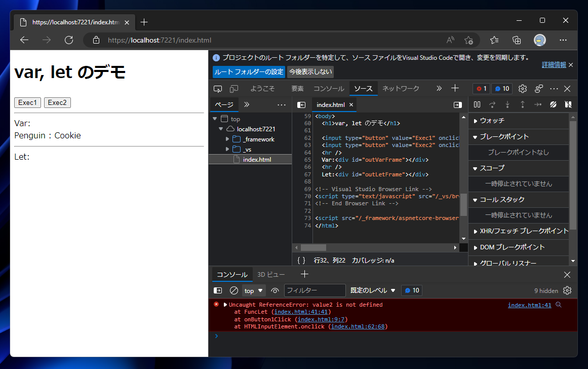588x369 pixels.
Task: Open the 詳細情報 link
Action: (554, 65)
